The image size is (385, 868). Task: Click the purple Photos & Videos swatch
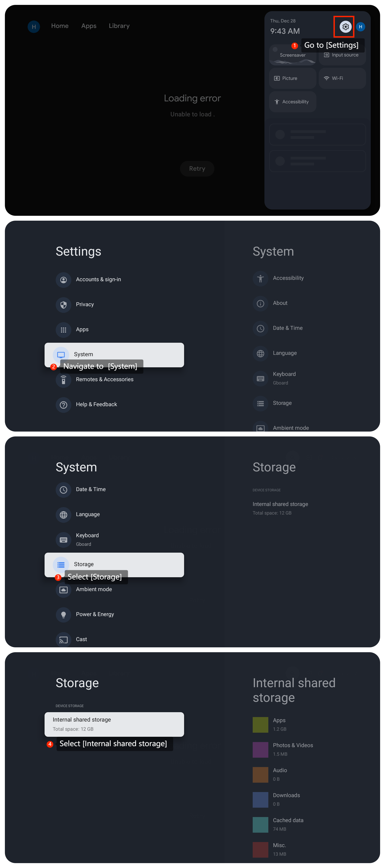pos(260,750)
